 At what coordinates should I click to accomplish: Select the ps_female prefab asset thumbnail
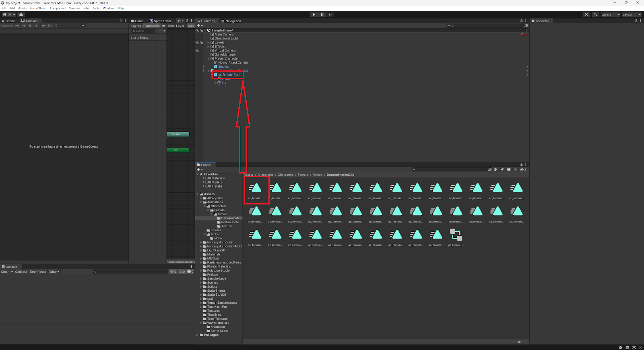(456, 235)
